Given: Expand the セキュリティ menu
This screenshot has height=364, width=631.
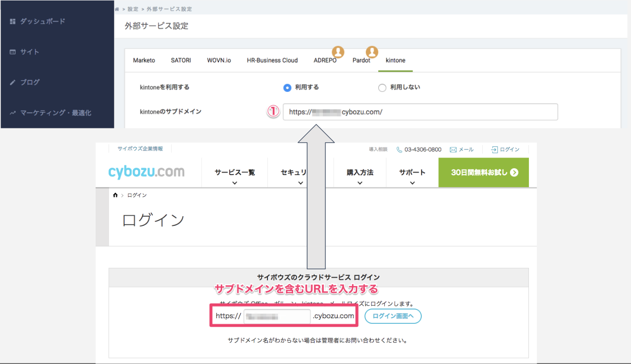Looking at the screenshot, I should pos(300,173).
